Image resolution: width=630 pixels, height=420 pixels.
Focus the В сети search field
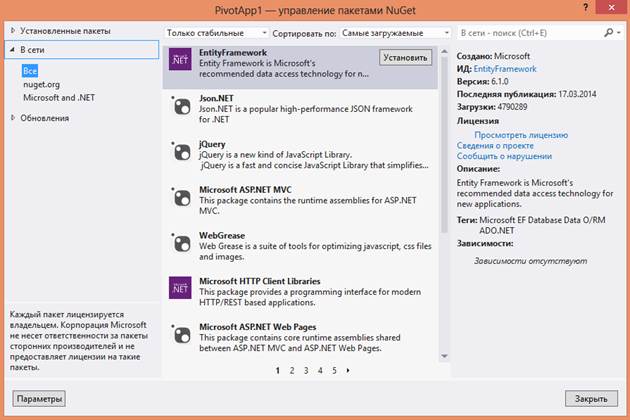click(x=530, y=33)
